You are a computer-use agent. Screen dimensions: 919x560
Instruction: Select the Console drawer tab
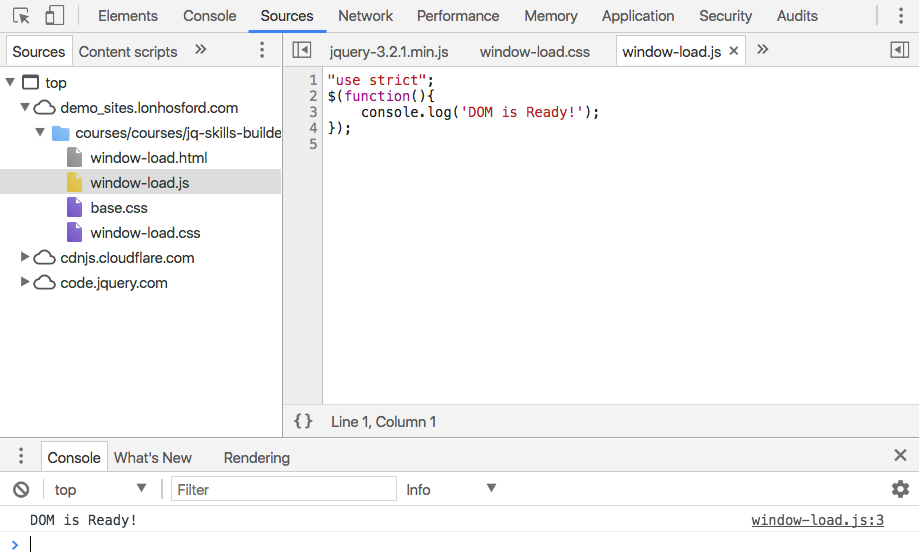[74, 457]
